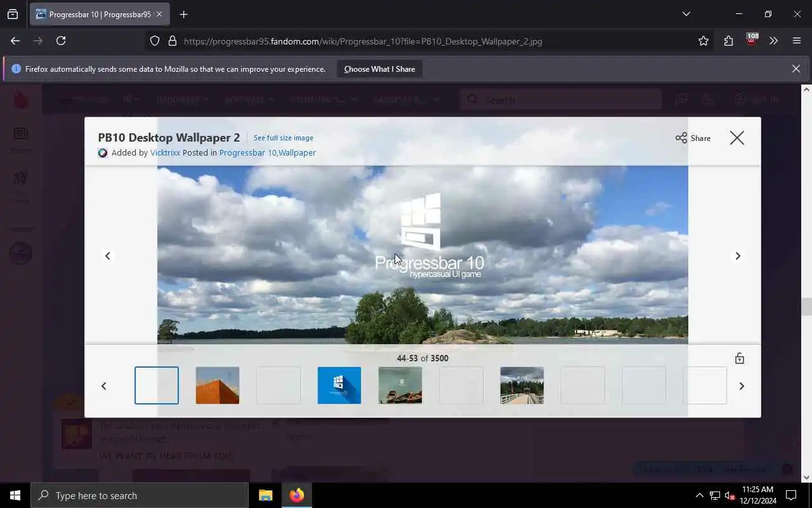Viewport: 812px width, 508px height.
Task: Close the PB10 Desktop Wallpaper 2 lightbox
Action: 737,138
